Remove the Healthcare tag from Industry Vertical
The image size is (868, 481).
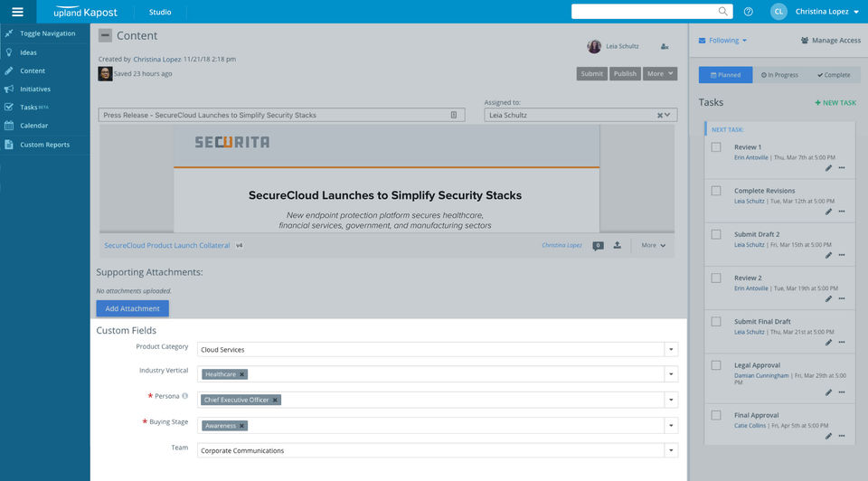[241, 374]
